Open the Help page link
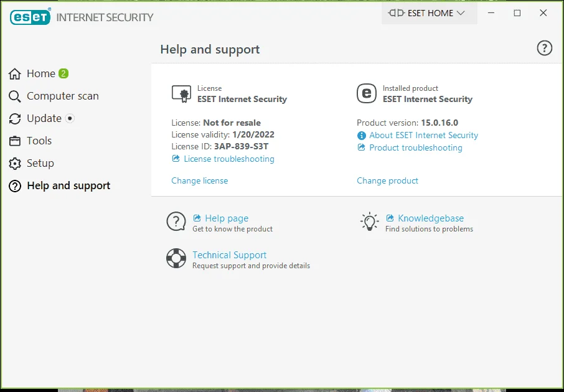Image resolution: width=564 pixels, height=392 pixels. click(x=227, y=218)
